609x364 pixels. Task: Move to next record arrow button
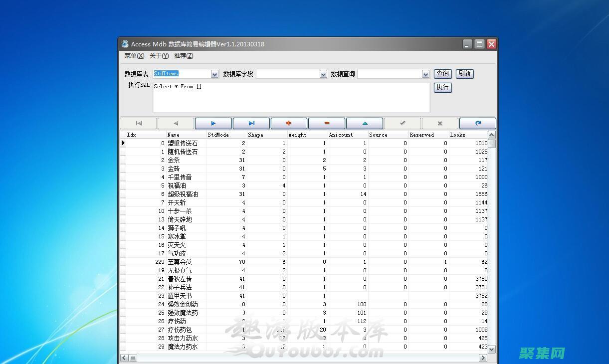(x=213, y=123)
